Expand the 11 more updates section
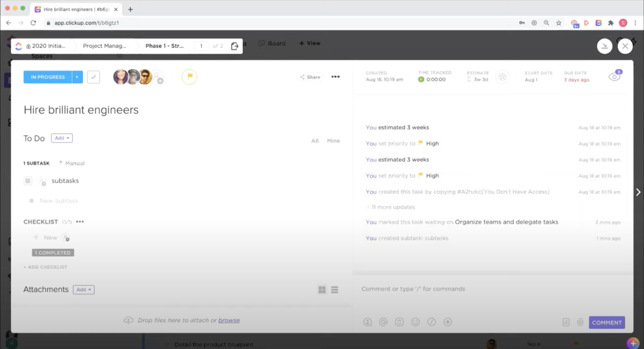Image resolution: width=644 pixels, height=349 pixels. pos(393,207)
